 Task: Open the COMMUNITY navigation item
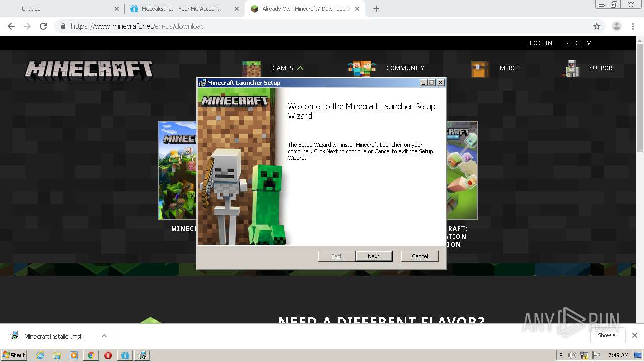click(x=405, y=68)
